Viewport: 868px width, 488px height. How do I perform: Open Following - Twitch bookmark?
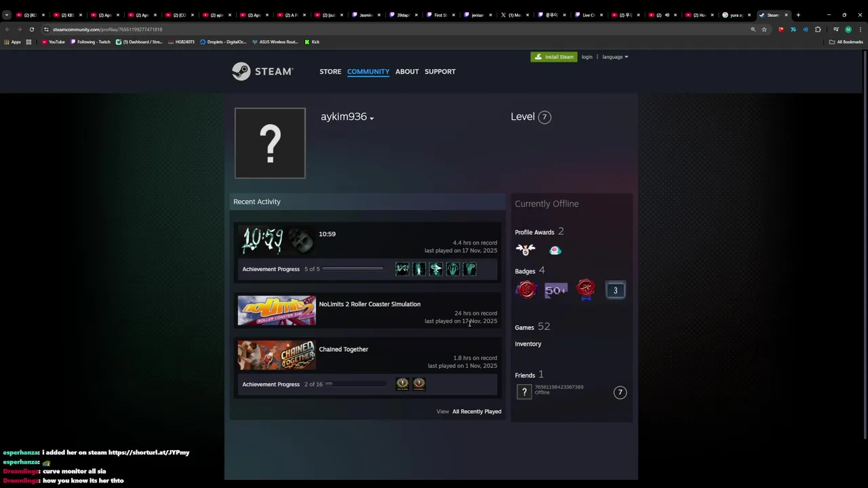pos(90,42)
